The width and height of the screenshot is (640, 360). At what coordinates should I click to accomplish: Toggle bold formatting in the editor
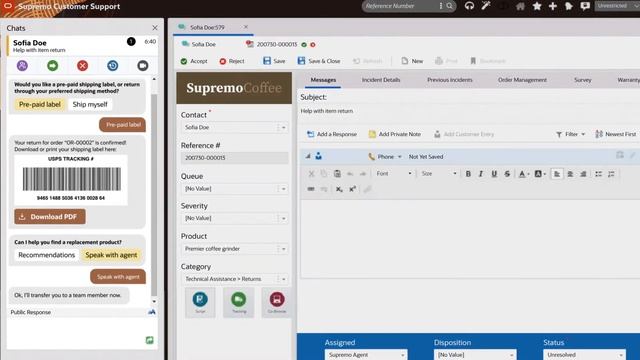coord(468,174)
